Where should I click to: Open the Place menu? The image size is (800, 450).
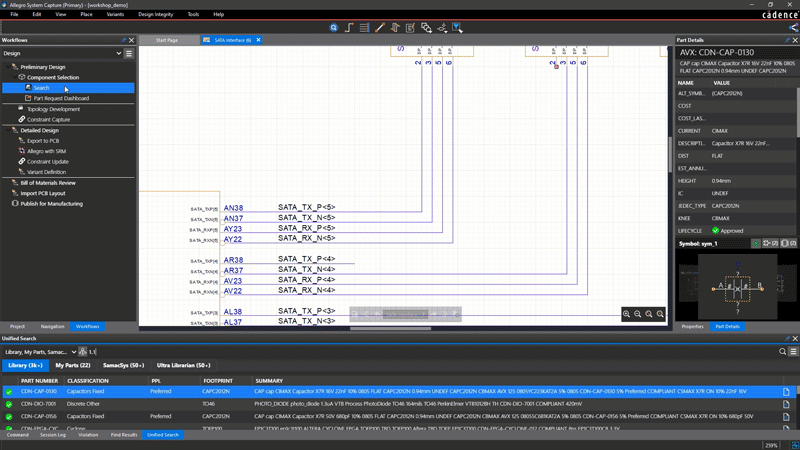coord(86,14)
